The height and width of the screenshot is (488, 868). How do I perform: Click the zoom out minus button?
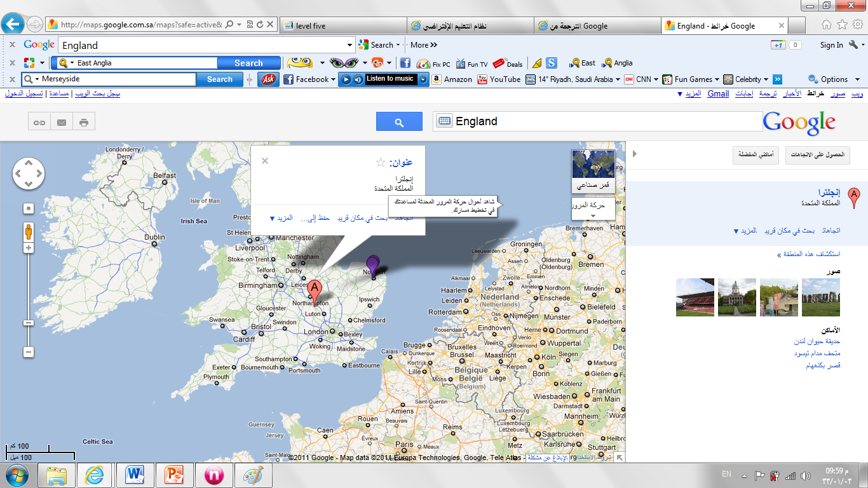click(x=29, y=351)
